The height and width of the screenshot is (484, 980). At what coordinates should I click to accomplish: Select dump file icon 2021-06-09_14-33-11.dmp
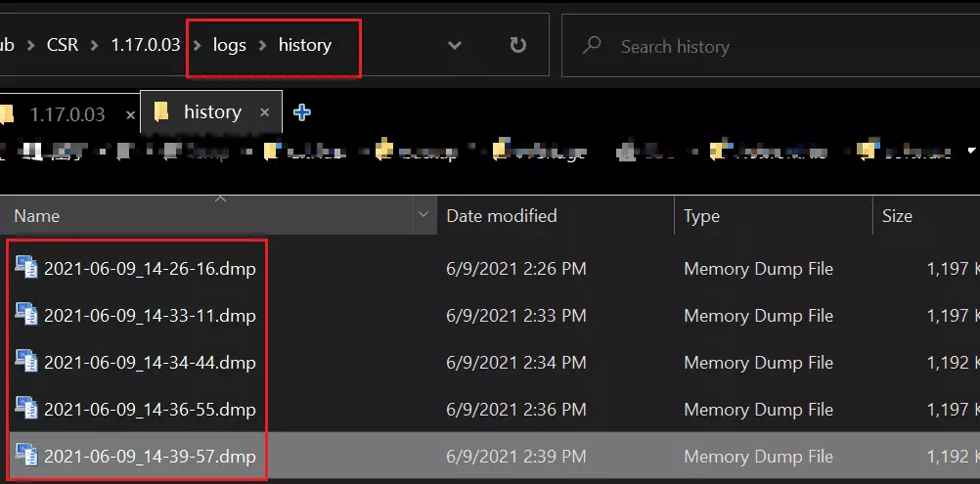[x=26, y=314]
